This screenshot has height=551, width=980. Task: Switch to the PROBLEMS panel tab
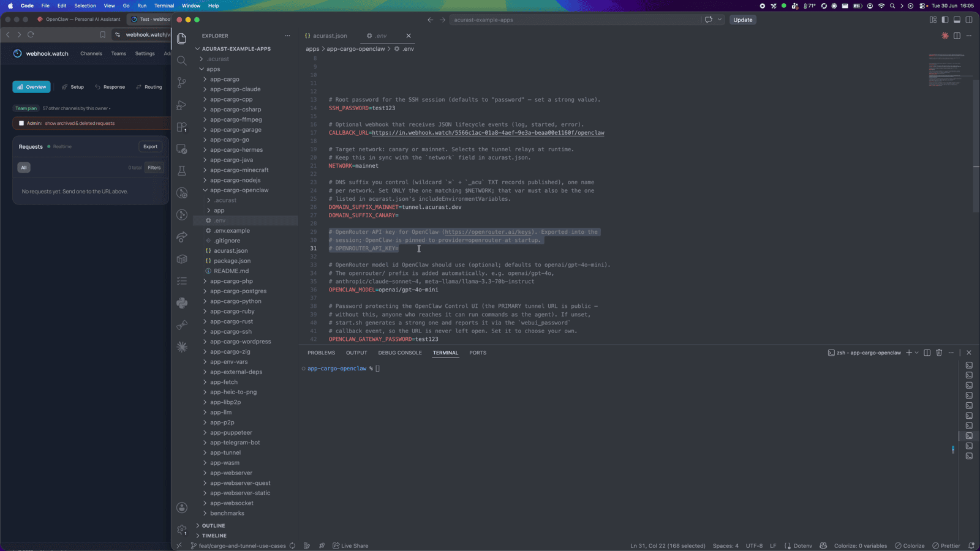click(x=321, y=353)
